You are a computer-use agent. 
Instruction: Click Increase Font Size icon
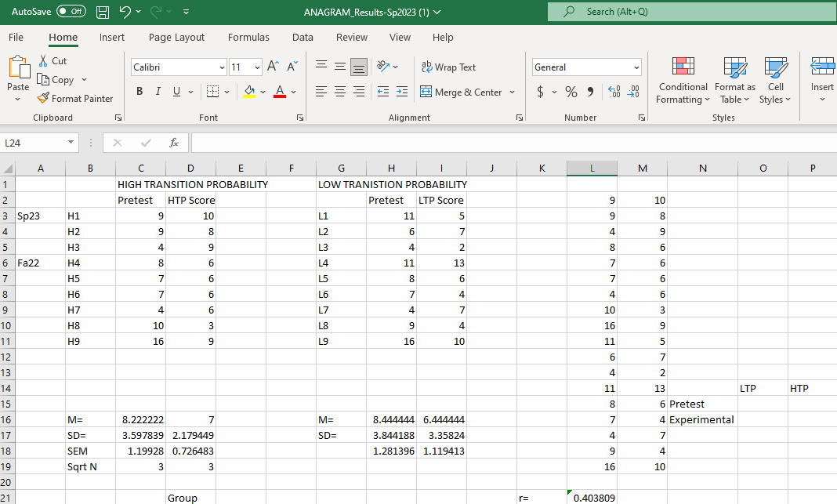point(274,67)
